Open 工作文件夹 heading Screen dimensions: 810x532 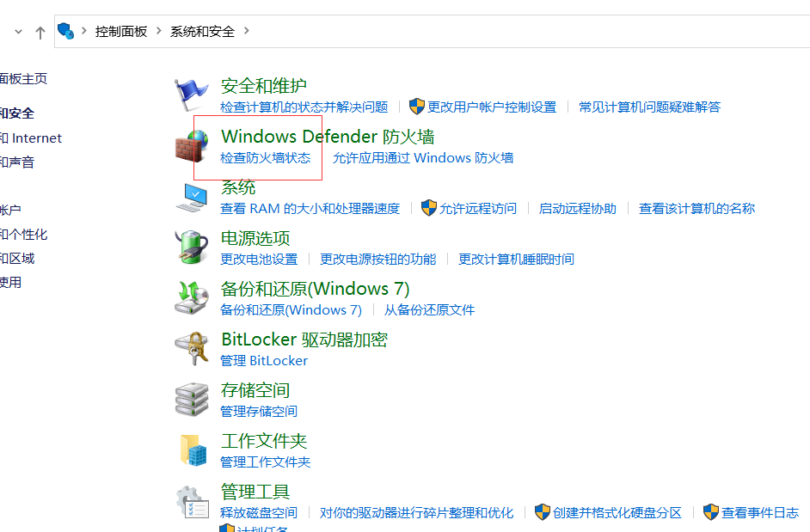click(x=264, y=441)
